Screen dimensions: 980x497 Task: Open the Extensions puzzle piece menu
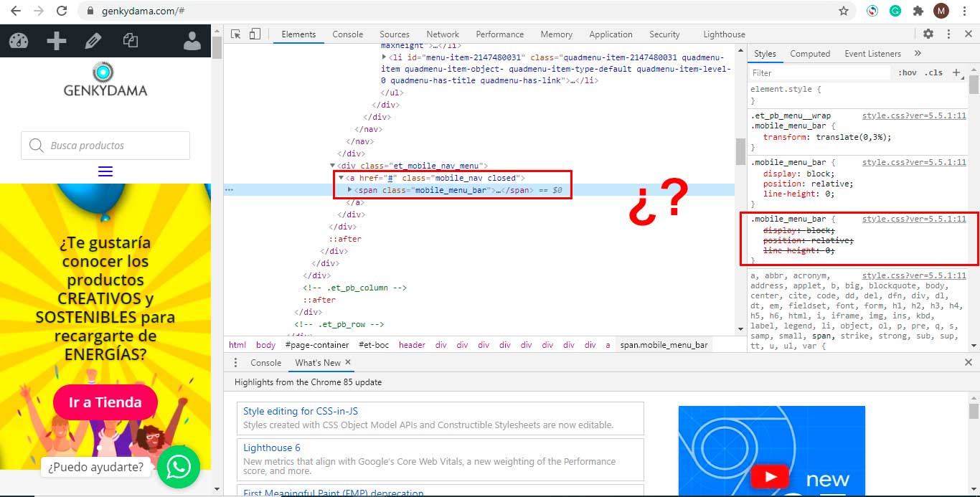coord(918,11)
